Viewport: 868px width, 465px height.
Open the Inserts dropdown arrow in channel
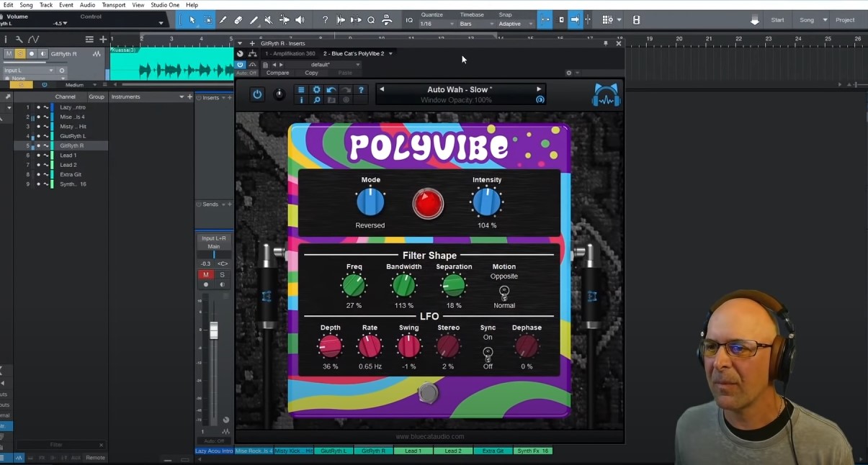click(x=223, y=98)
